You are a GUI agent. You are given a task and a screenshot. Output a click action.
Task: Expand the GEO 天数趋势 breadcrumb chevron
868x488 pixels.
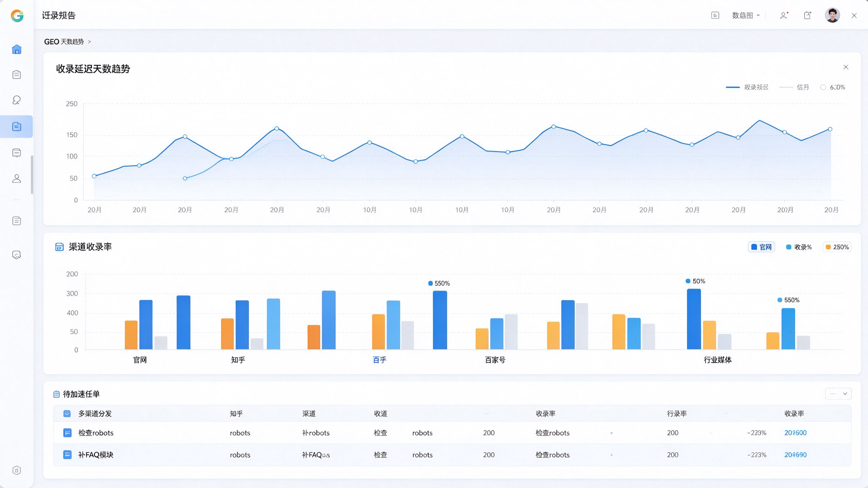[89, 42]
